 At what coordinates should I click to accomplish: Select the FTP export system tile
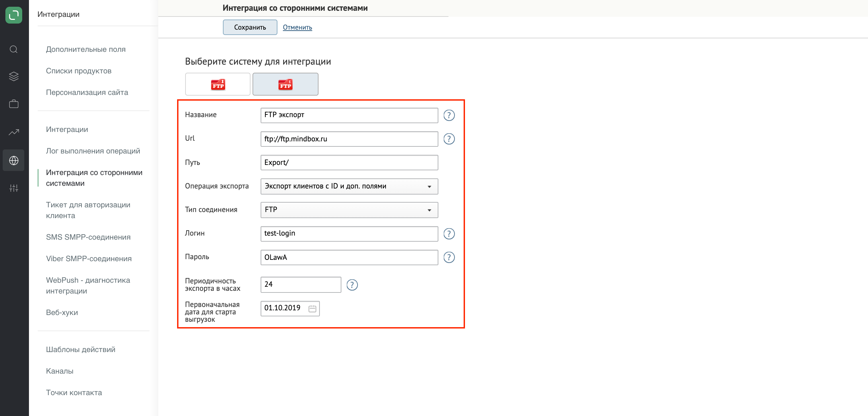pyautogui.click(x=286, y=84)
